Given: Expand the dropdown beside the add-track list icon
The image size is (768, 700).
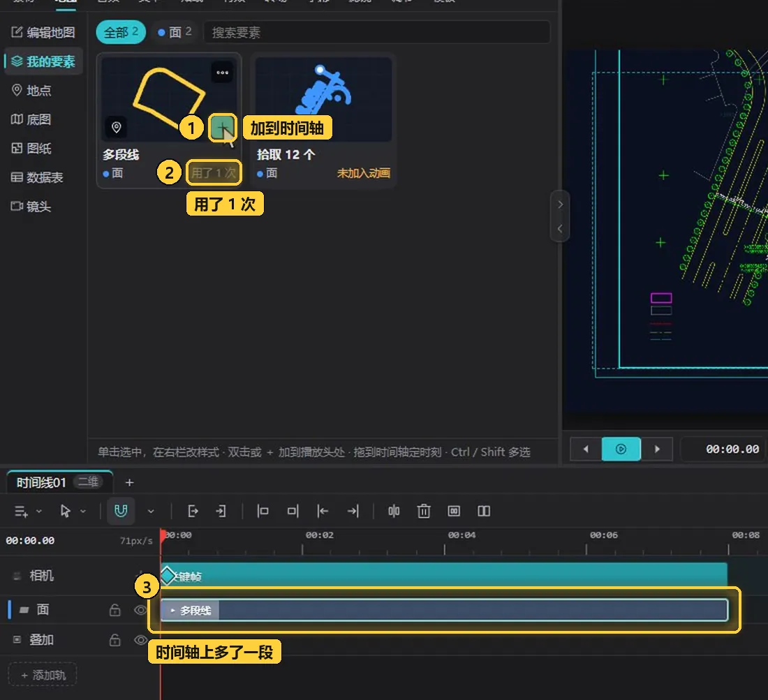Looking at the screenshot, I should [x=39, y=512].
